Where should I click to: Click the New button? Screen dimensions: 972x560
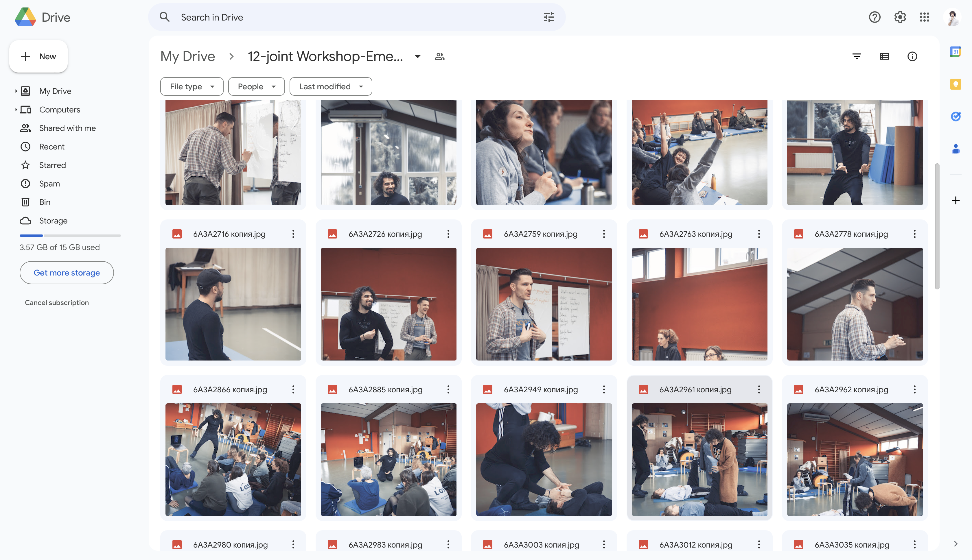pyautogui.click(x=38, y=57)
